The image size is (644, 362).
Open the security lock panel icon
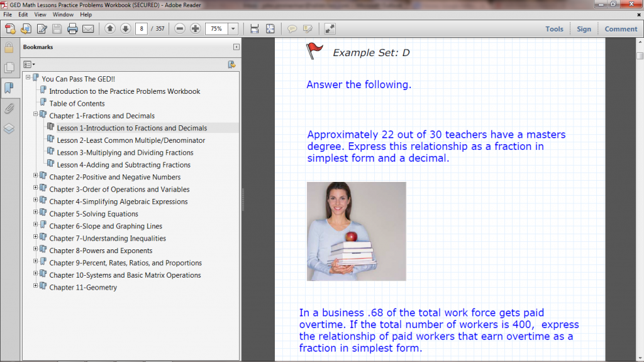9,48
